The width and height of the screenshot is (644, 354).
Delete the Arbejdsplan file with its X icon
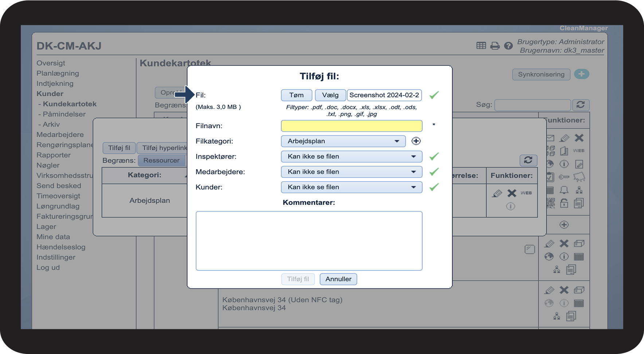(x=512, y=193)
